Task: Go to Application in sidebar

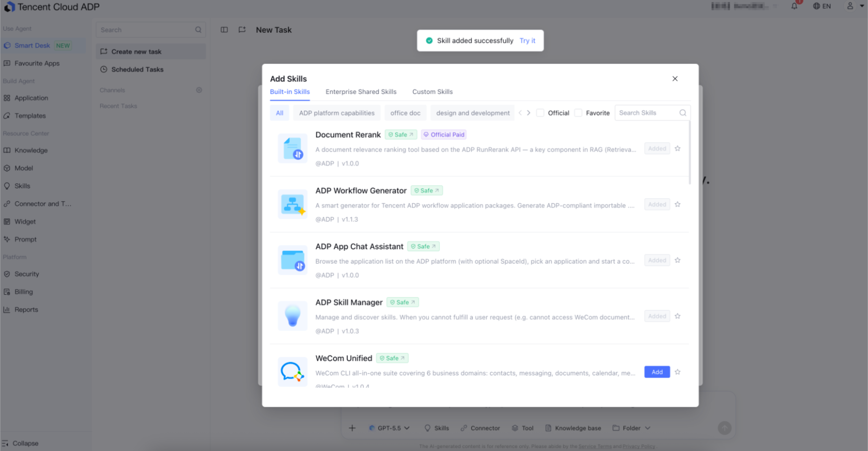Action: [43, 98]
